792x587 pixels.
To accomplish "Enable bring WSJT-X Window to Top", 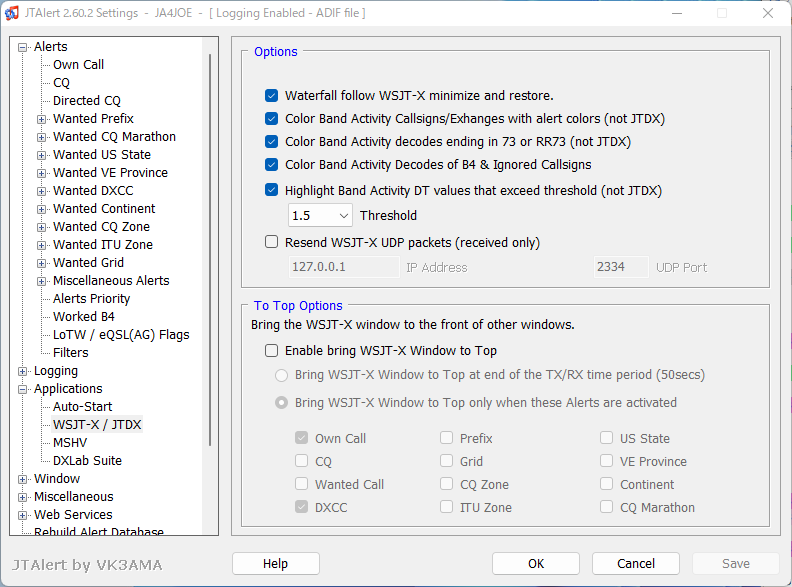I will [272, 351].
